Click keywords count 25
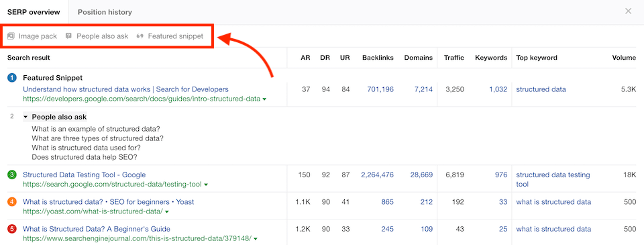Image resolution: width=644 pixels, height=245 pixels. point(504,229)
